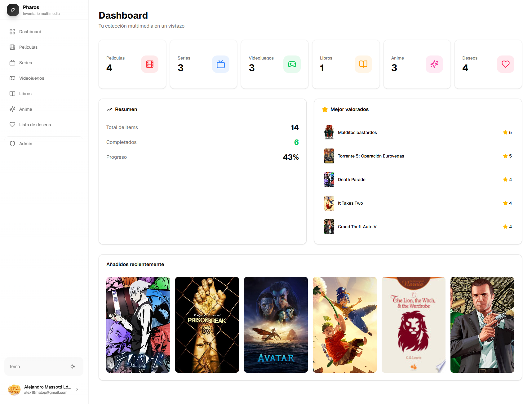
Task: Select It Takes Two in rated list
Action: tap(350, 203)
